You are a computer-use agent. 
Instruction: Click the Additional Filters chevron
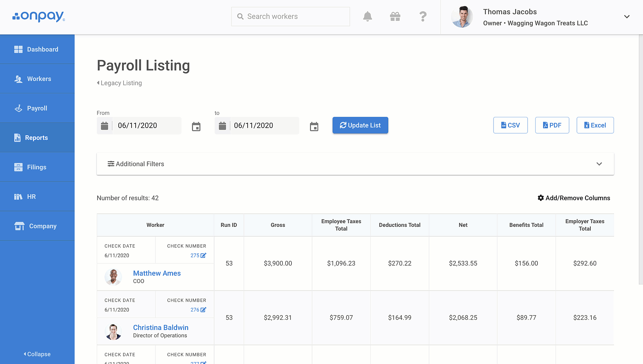pos(599,164)
